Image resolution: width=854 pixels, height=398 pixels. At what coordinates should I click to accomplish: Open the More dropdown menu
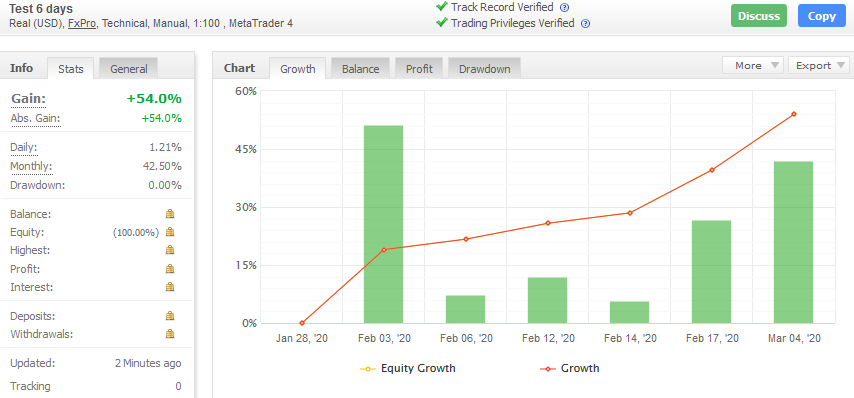(753, 65)
